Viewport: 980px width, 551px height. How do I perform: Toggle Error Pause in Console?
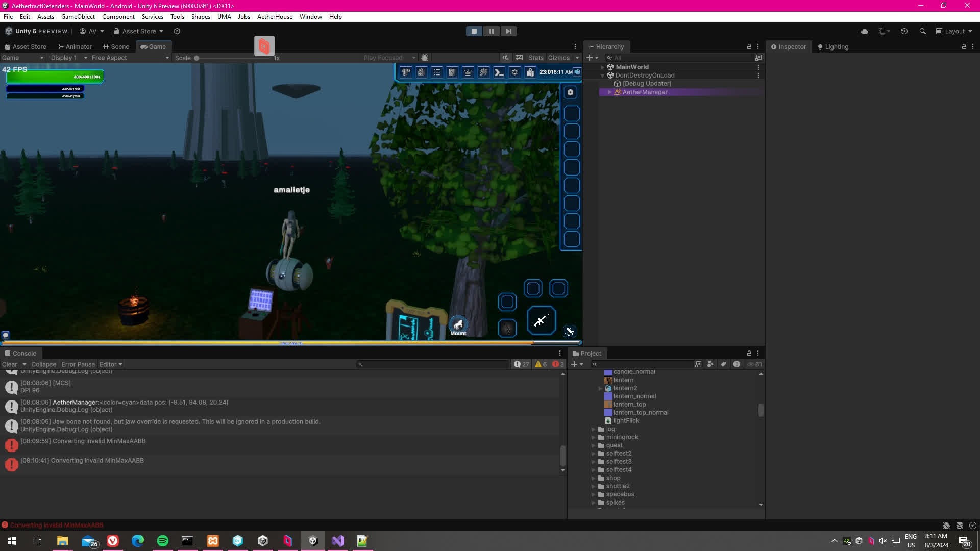pos(78,364)
